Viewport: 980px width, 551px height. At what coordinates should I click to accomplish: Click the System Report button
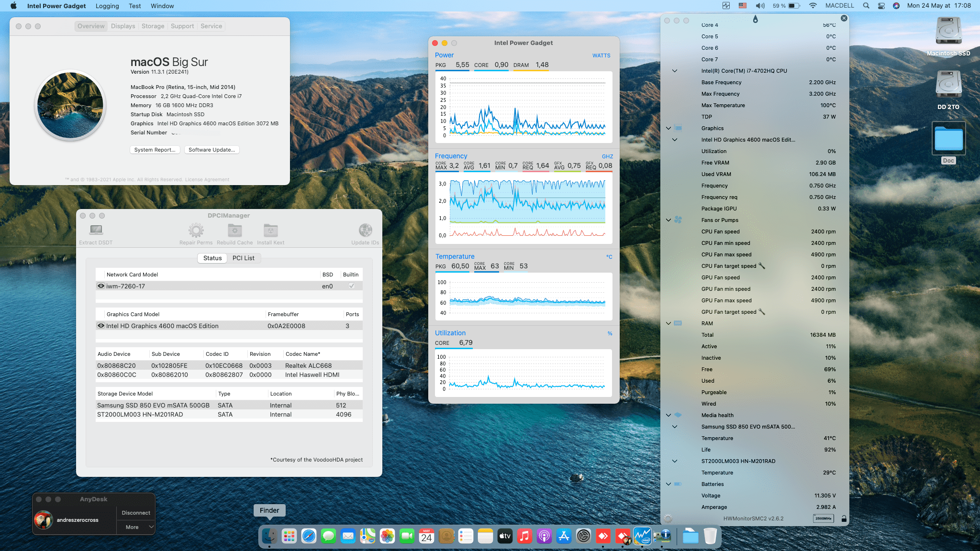[x=155, y=150]
